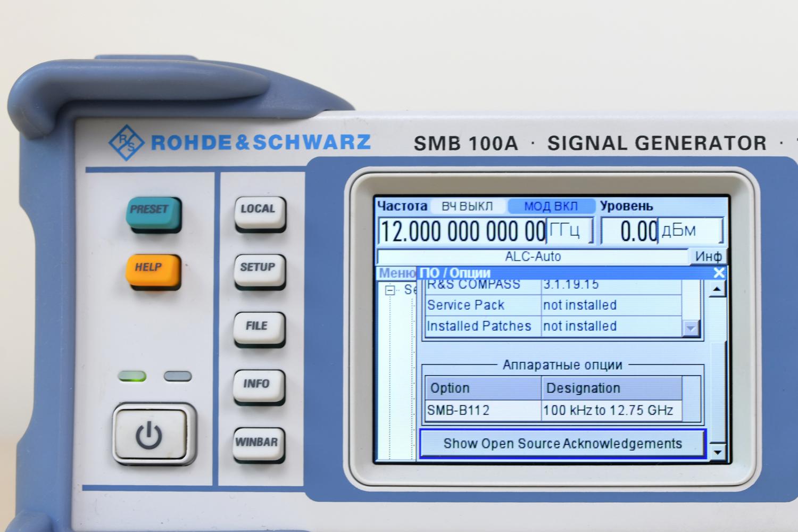The image size is (798, 532).
Task: Open the дБм level unit selector
Action: click(x=690, y=231)
